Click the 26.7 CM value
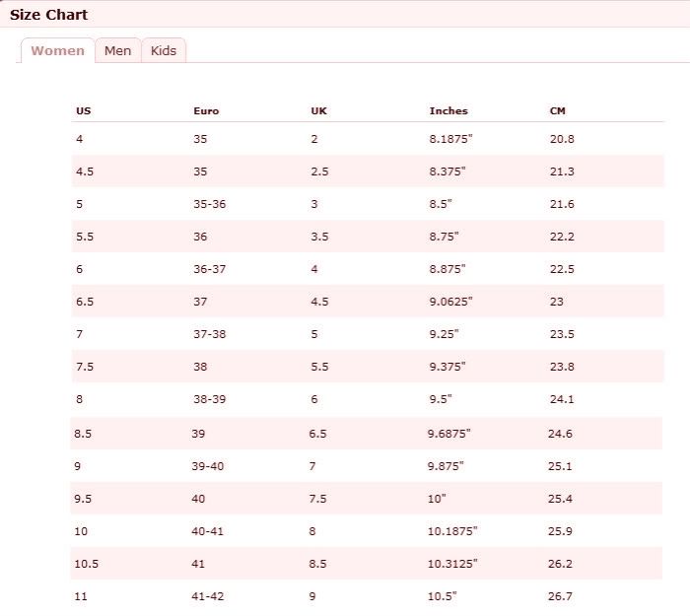 (x=562, y=596)
